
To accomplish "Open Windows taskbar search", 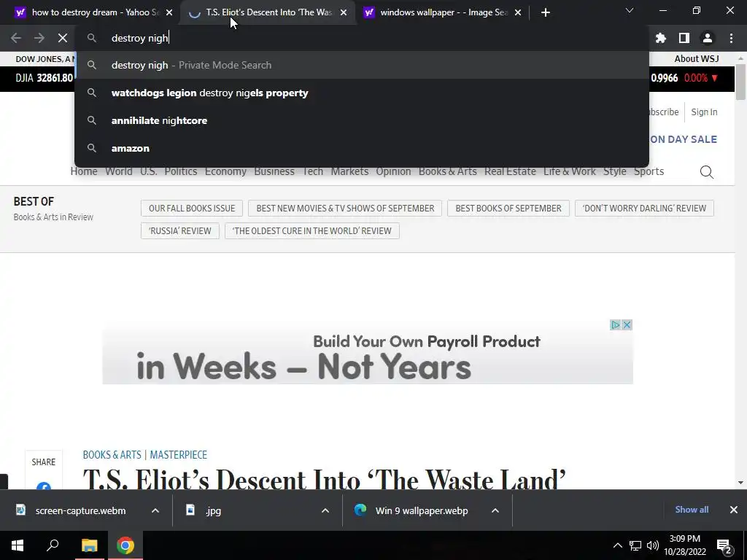I will (53, 545).
